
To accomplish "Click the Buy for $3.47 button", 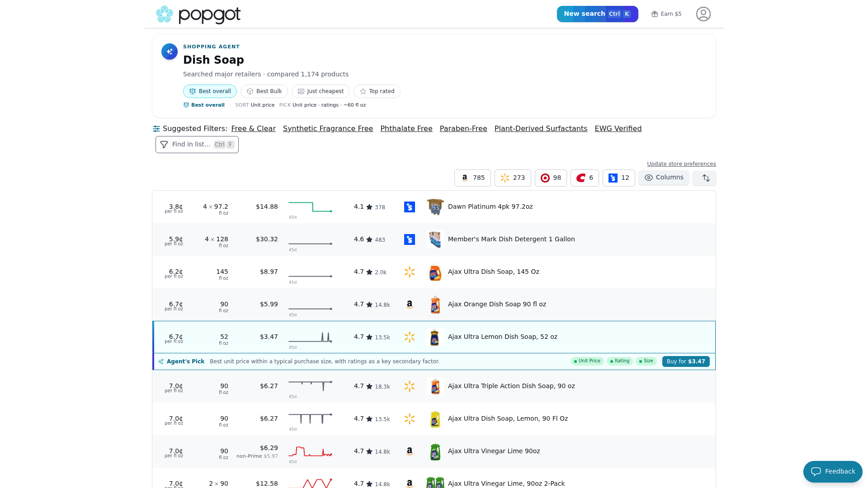I will [686, 361].
